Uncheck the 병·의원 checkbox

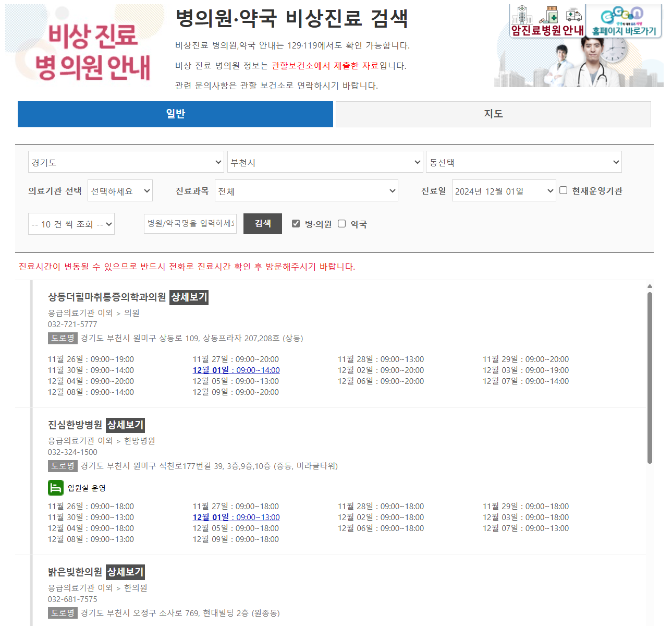pyautogui.click(x=296, y=223)
